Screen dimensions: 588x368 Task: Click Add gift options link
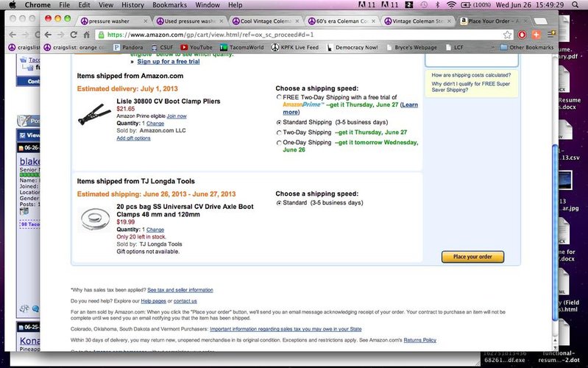(133, 138)
